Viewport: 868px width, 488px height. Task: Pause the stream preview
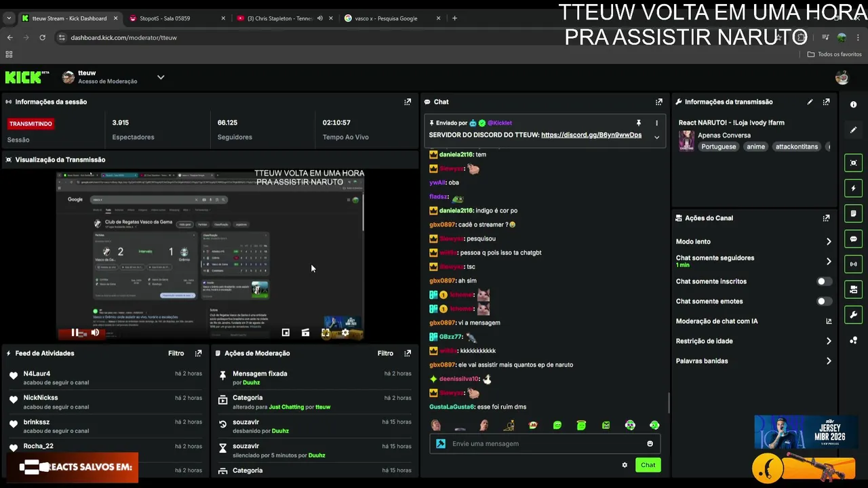pos(75,332)
